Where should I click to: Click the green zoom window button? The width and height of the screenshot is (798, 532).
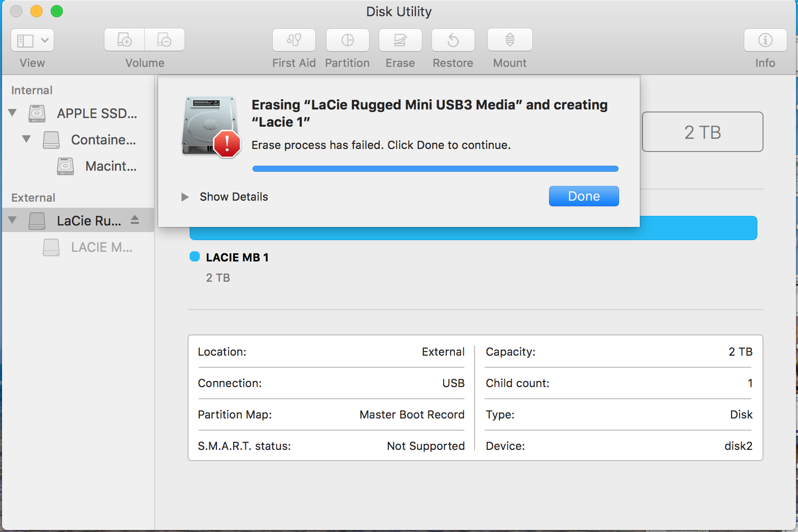(x=57, y=11)
